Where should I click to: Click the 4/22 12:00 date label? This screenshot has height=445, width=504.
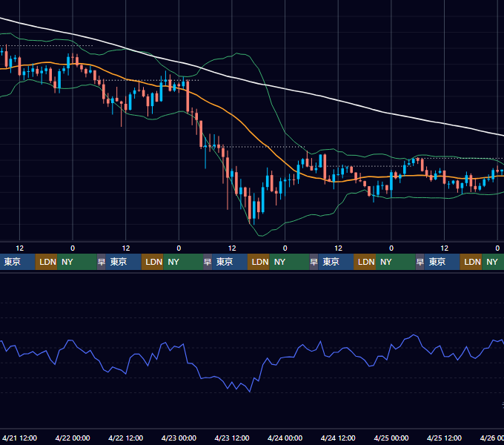pyautogui.click(x=126, y=438)
